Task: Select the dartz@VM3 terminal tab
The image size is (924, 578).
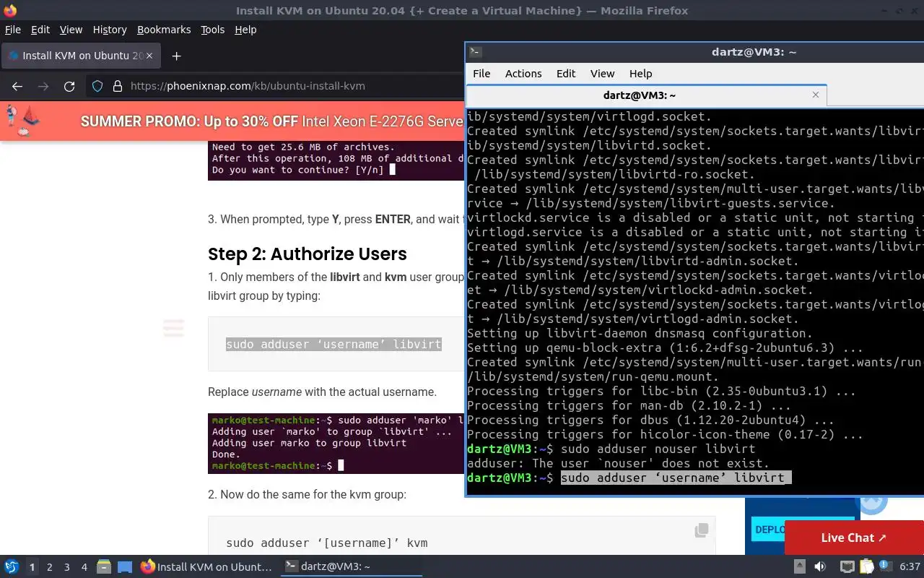Action: (x=646, y=95)
